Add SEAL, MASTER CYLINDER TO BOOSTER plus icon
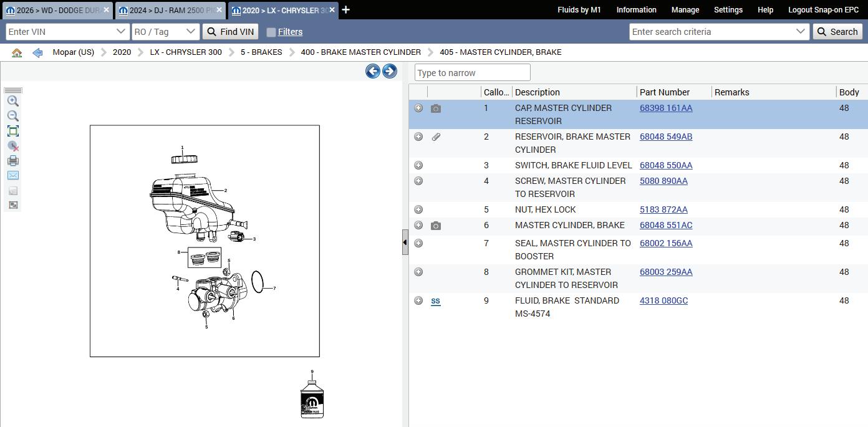Screen dimensions: 868x427 (418, 244)
